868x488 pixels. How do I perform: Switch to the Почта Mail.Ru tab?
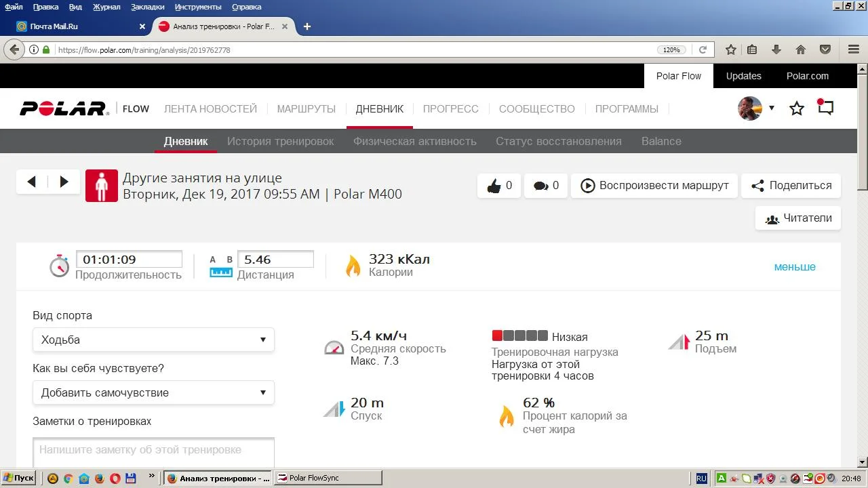click(80, 26)
